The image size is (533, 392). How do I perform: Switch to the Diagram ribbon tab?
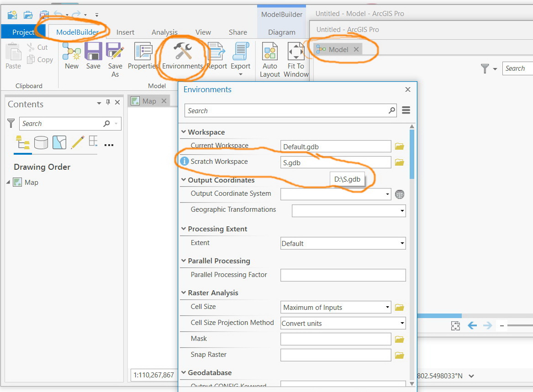[x=281, y=32]
